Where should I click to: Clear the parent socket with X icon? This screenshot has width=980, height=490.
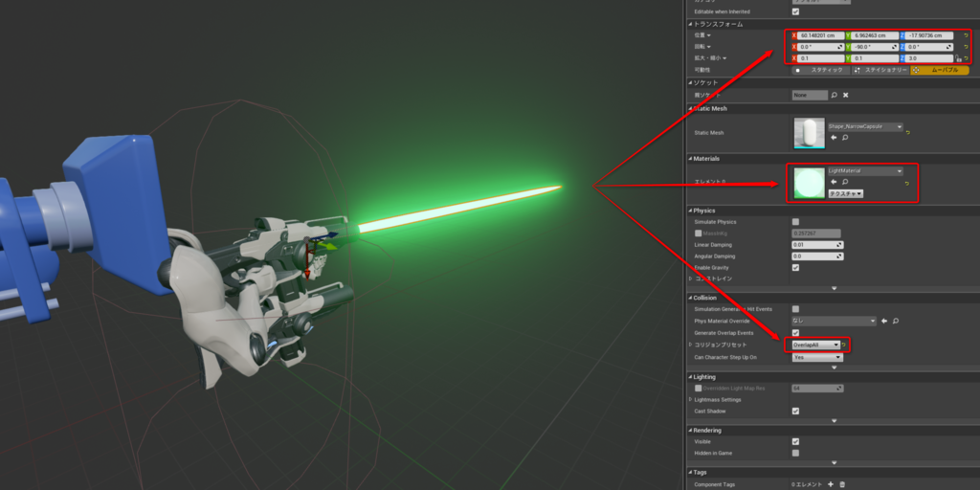pos(846,95)
